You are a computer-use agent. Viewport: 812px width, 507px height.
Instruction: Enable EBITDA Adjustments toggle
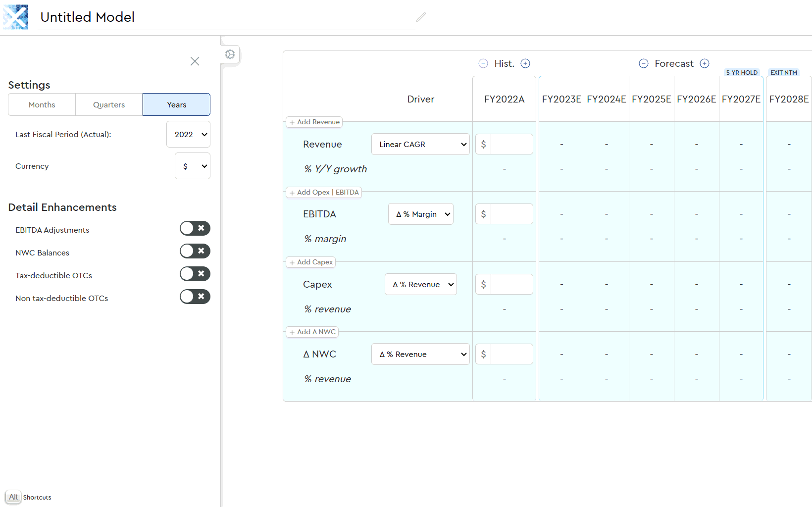click(195, 228)
